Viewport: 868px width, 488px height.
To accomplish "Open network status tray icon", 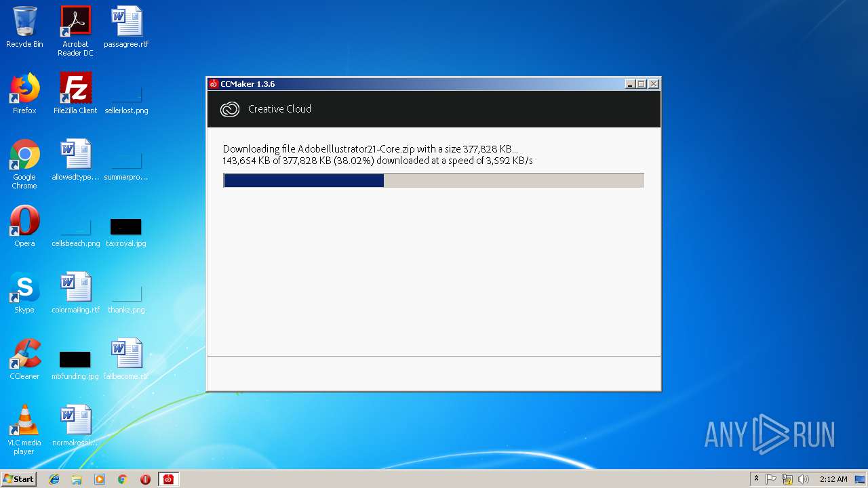I will click(x=787, y=479).
